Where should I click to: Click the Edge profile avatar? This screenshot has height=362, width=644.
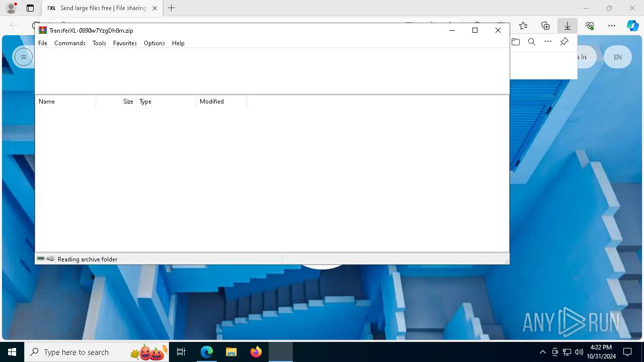11,8
